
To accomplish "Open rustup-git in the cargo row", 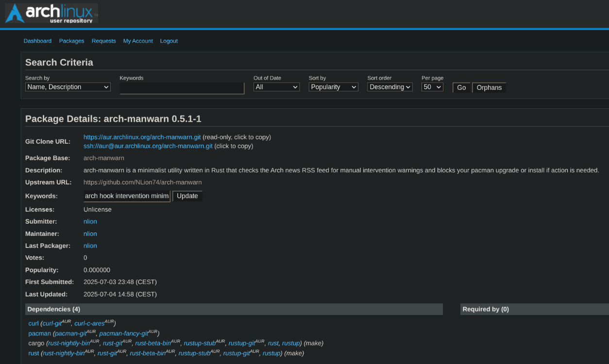I will point(242,344).
